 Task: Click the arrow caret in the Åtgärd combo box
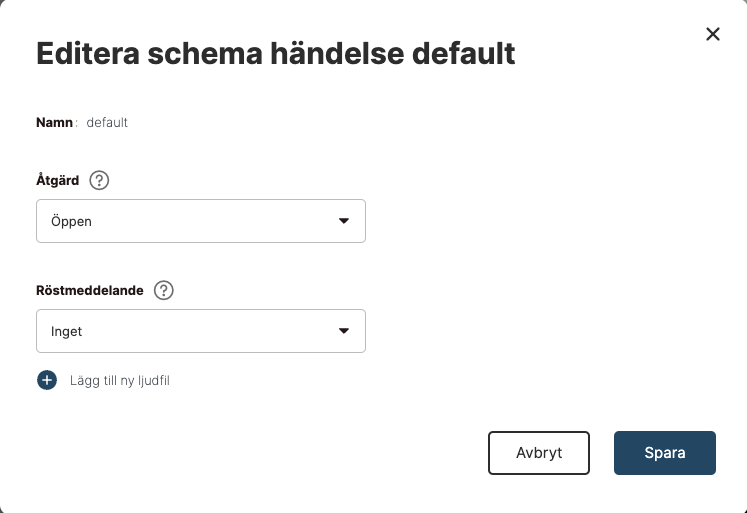[x=343, y=221]
